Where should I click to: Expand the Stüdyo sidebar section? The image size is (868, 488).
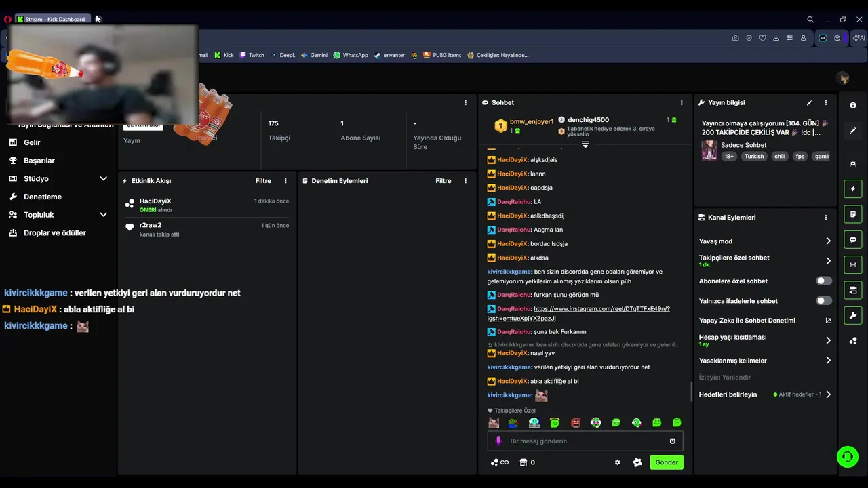(x=103, y=178)
